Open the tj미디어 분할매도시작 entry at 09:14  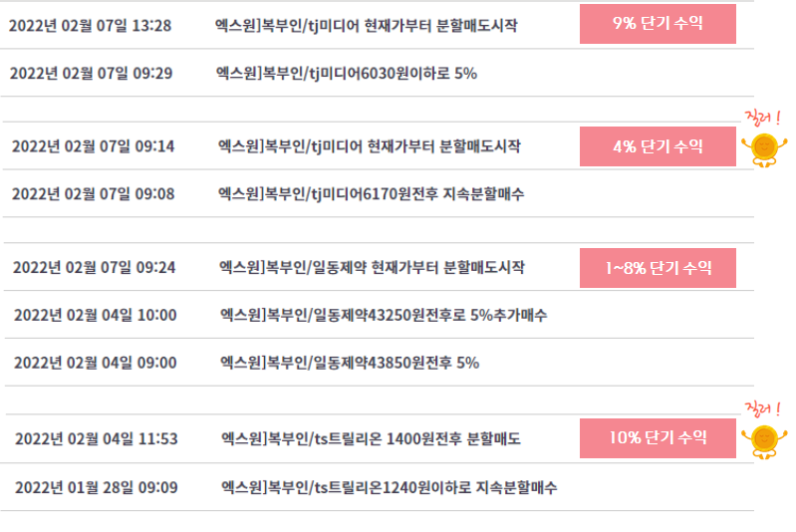369,146
